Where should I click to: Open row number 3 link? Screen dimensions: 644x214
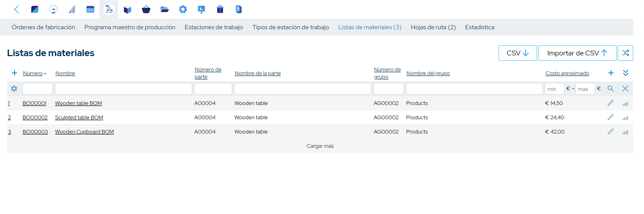click(x=9, y=132)
